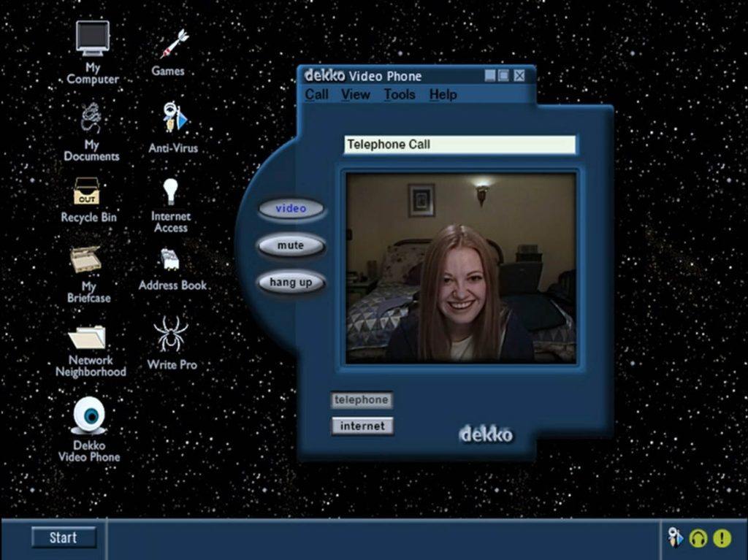Toggle the video button off

[291, 208]
